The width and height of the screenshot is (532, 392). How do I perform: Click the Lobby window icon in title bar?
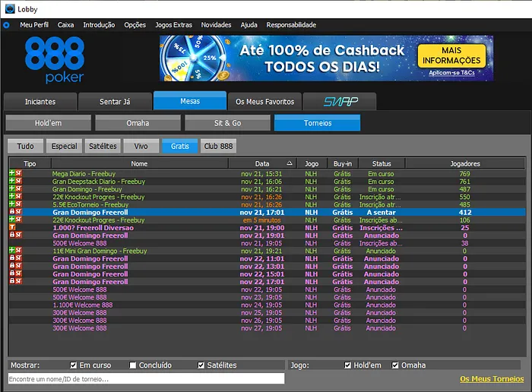point(10,9)
